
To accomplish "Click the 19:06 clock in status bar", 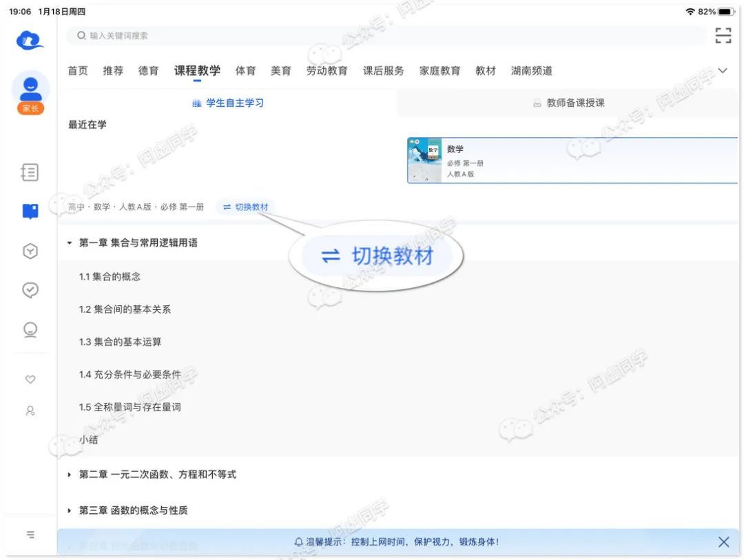I will [x=20, y=12].
